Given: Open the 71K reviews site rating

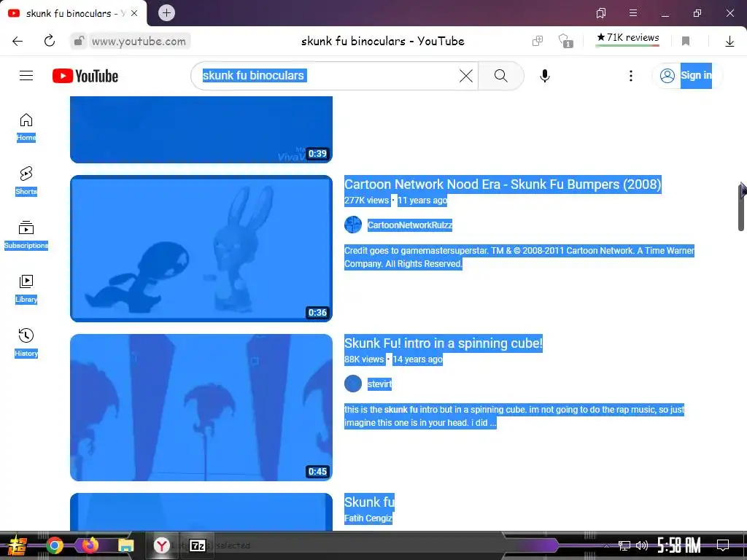Looking at the screenshot, I should [627, 38].
